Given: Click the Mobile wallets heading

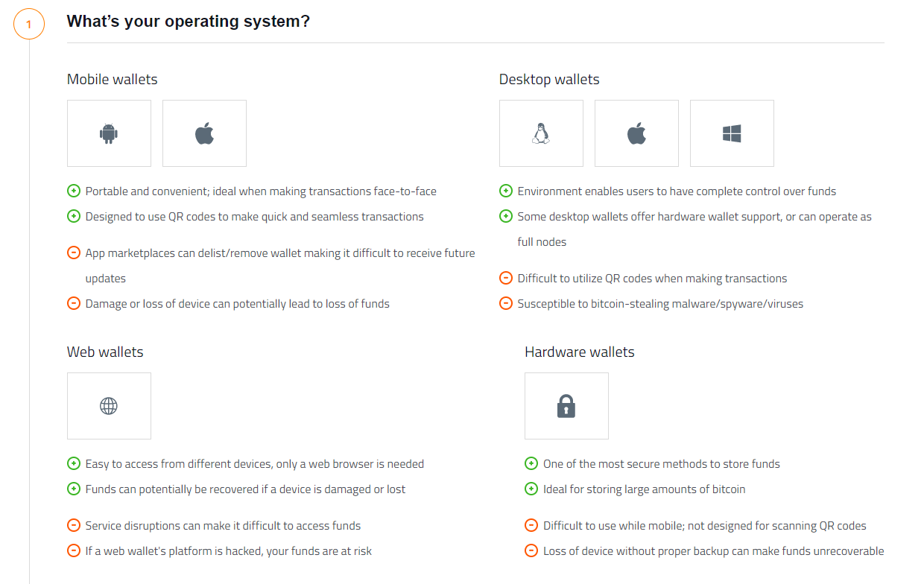Looking at the screenshot, I should (113, 80).
